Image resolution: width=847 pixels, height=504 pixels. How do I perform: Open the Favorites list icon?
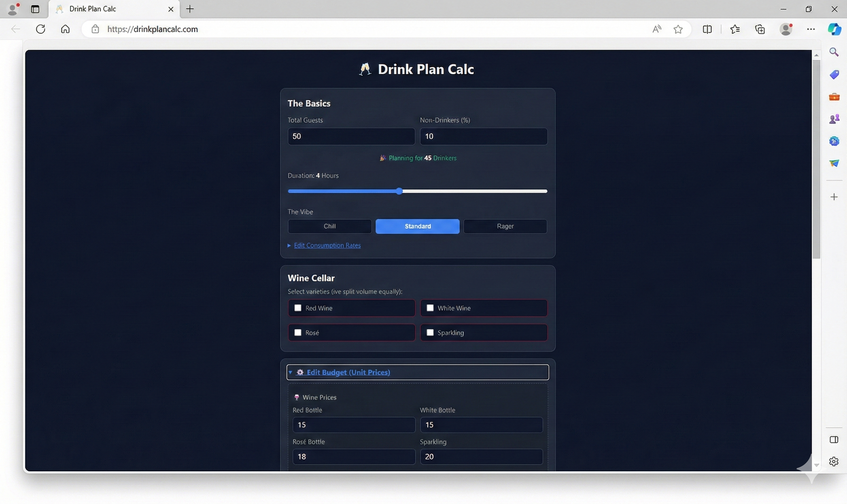(x=735, y=30)
